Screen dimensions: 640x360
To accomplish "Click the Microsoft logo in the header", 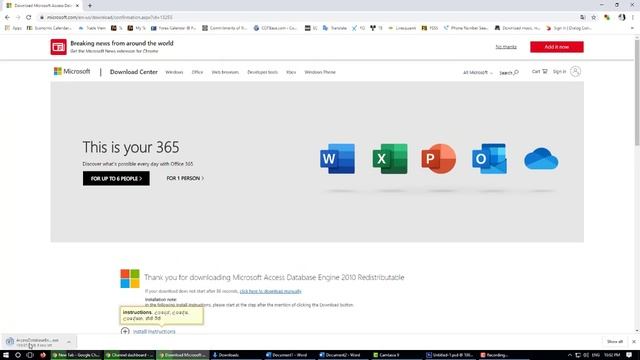I will tap(72, 71).
